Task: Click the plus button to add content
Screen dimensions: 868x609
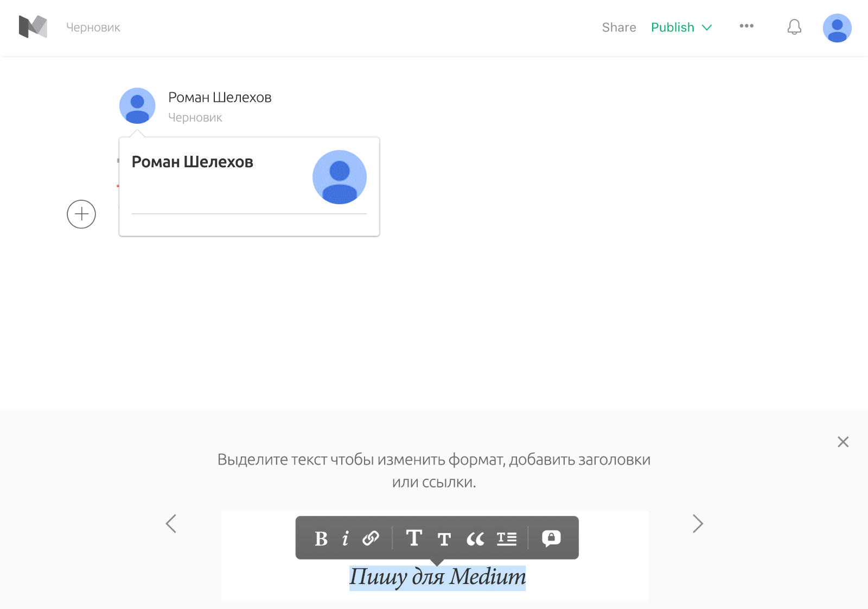Action: (x=81, y=214)
